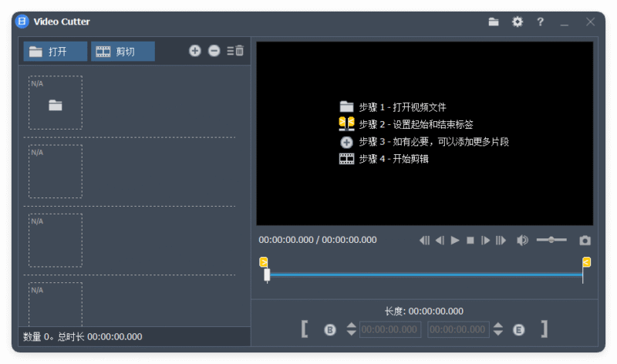The width and height of the screenshot is (617, 364).
Task: Step back one frame
Action: (x=440, y=241)
